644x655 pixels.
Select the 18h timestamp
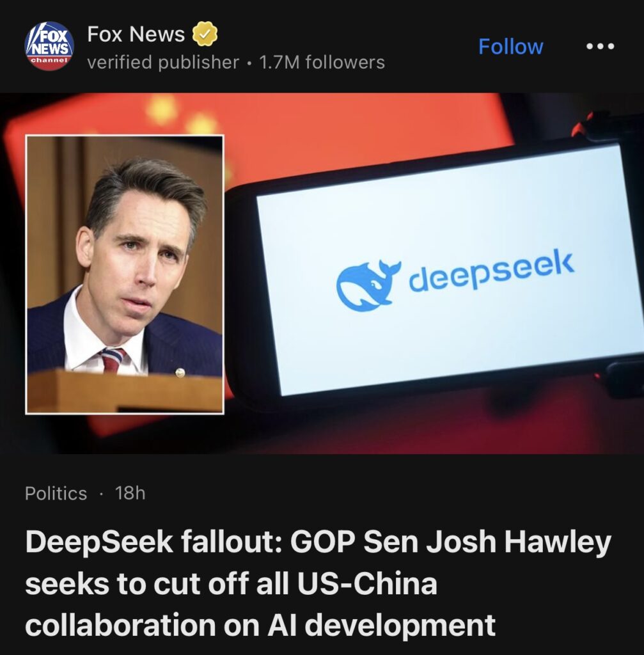(x=130, y=493)
